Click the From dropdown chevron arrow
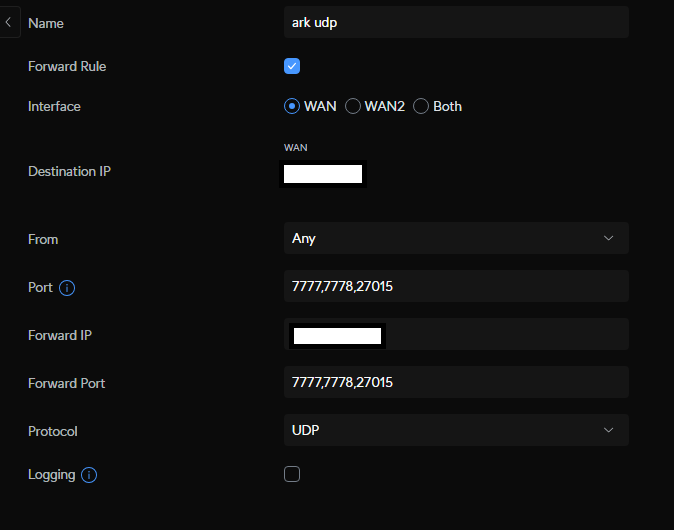This screenshot has height=530, width=674. [608, 238]
